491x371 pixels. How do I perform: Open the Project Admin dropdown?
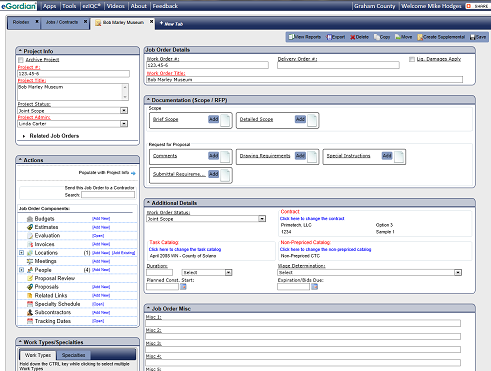click(124, 124)
